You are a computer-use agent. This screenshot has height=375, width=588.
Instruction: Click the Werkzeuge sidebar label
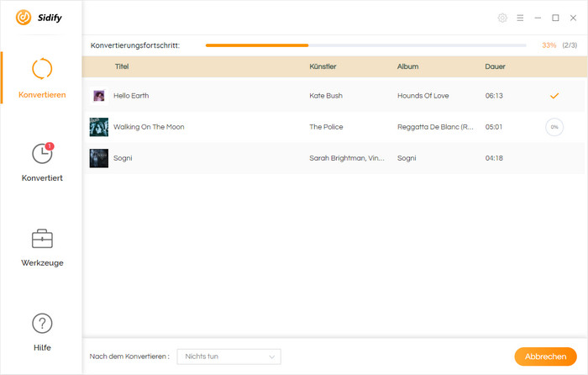(42, 263)
